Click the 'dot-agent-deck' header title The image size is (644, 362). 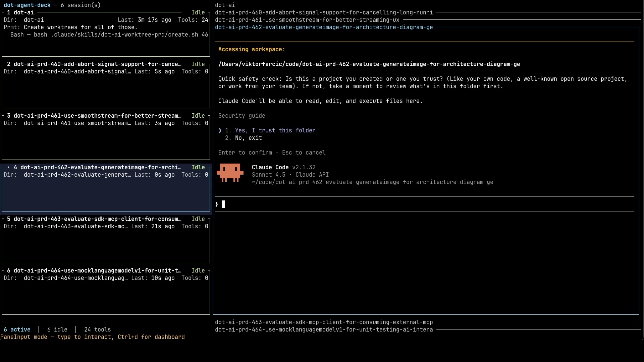pos(27,5)
